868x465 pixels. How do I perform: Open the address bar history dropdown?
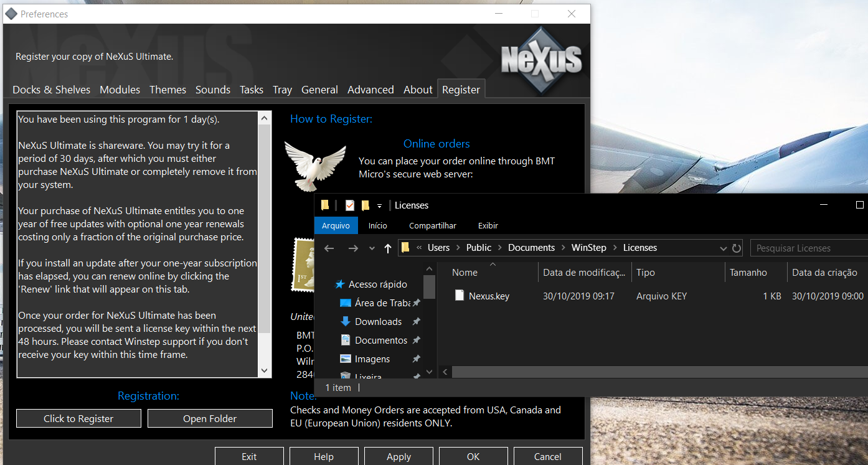click(723, 248)
